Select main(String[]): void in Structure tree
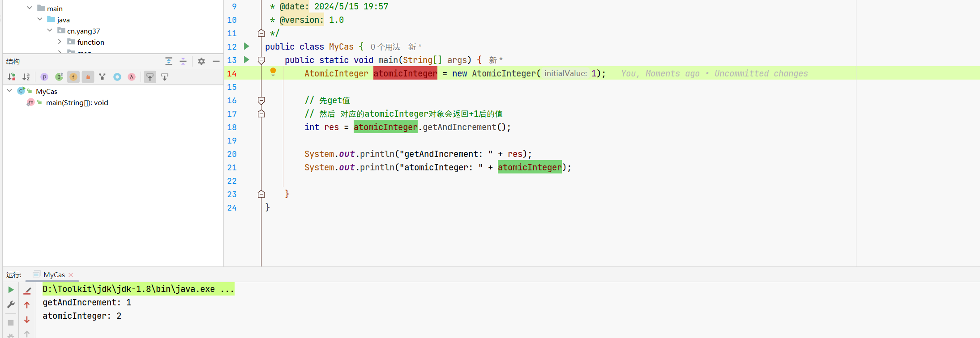Image resolution: width=980 pixels, height=338 pixels. (77, 102)
